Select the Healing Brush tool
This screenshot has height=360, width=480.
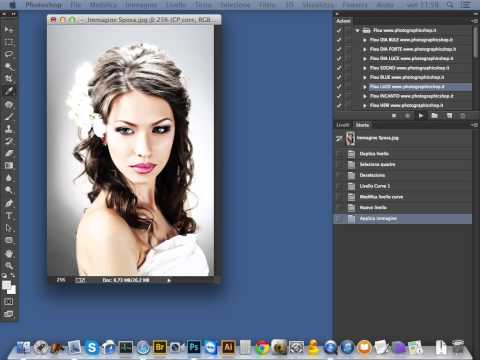tap(9, 104)
